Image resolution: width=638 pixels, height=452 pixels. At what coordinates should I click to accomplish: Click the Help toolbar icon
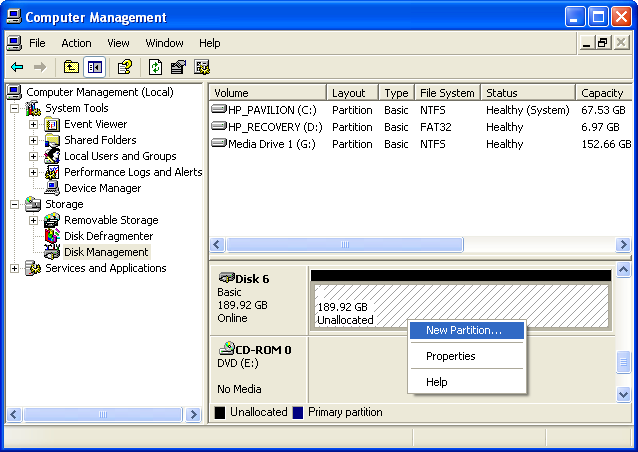pyautogui.click(x=125, y=67)
